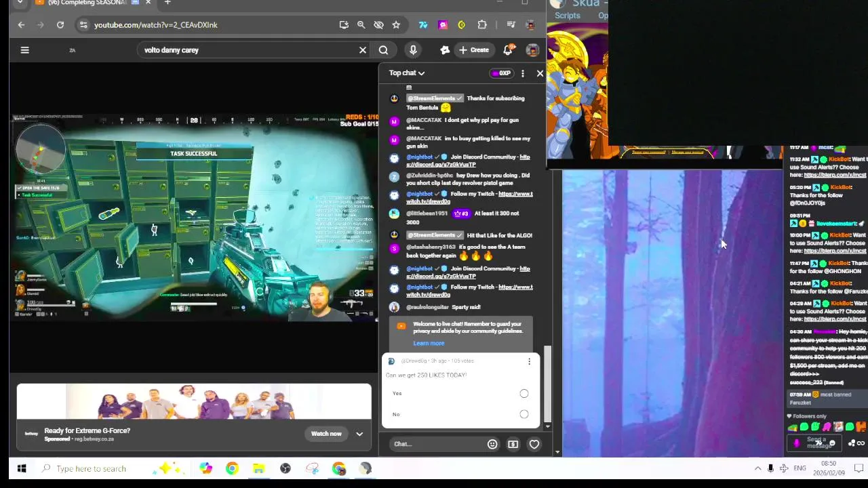Open the Betway ad banner image
The height and width of the screenshot is (488, 868).
click(x=195, y=402)
